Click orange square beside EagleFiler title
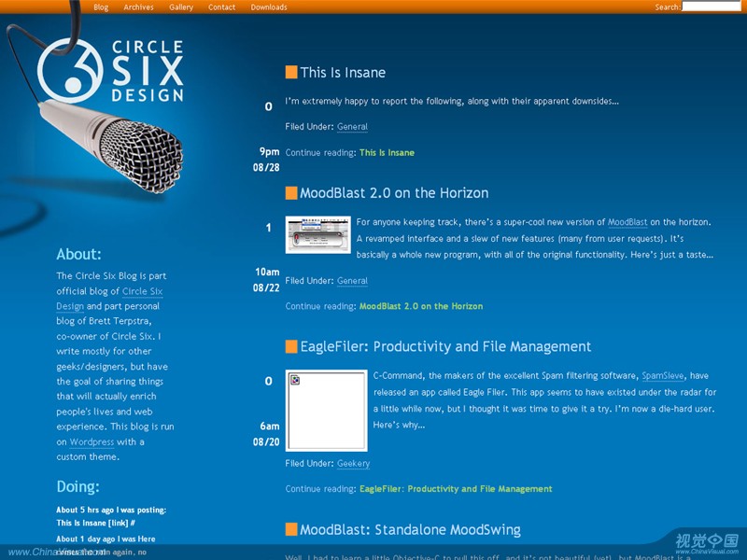This screenshot has width=747, height=560. point(291,346)
